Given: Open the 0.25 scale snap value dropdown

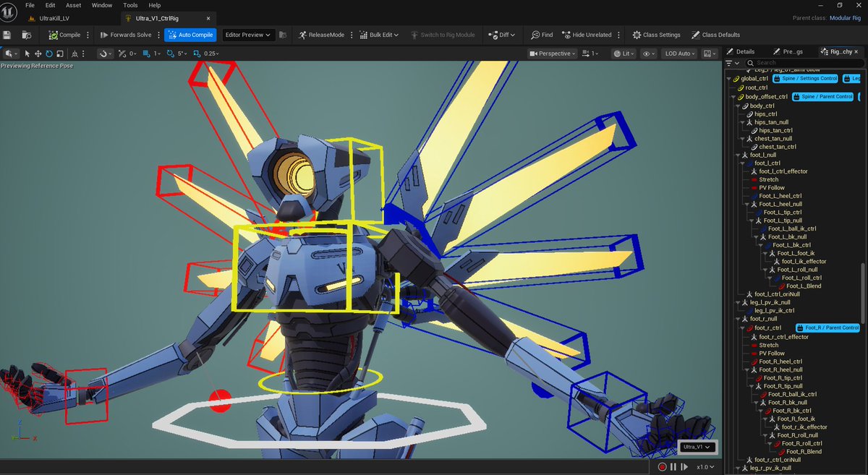Looking at the screenshot, I should click(x=211, y=54).
